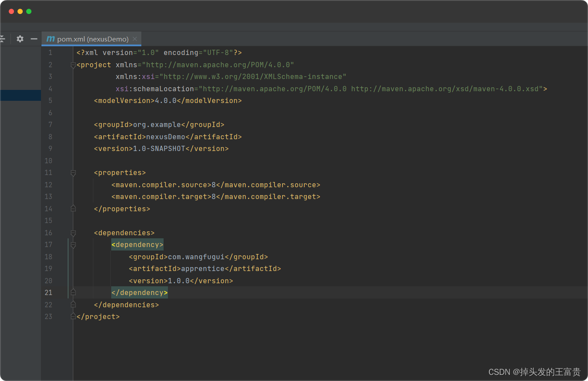This screenshot has height=381, width=588.
Task: Click the maven.compiler.target opening tag
Action: pos(161,197)
